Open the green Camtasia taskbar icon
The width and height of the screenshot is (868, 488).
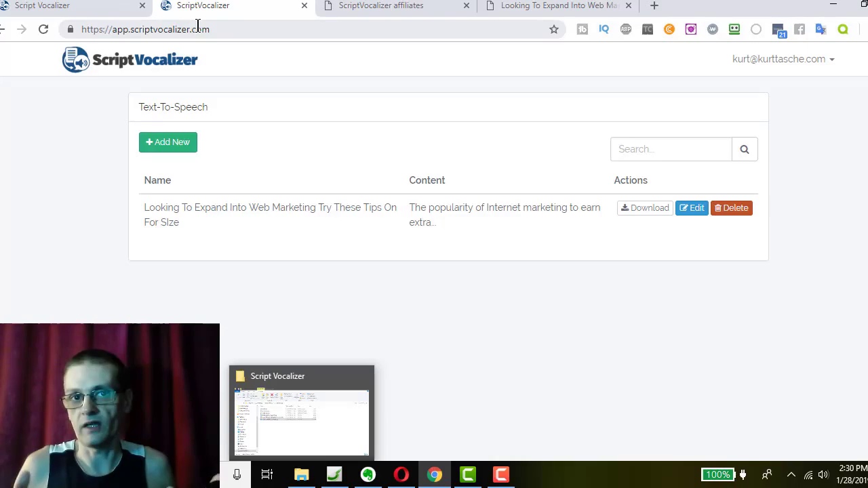point(468,474)
